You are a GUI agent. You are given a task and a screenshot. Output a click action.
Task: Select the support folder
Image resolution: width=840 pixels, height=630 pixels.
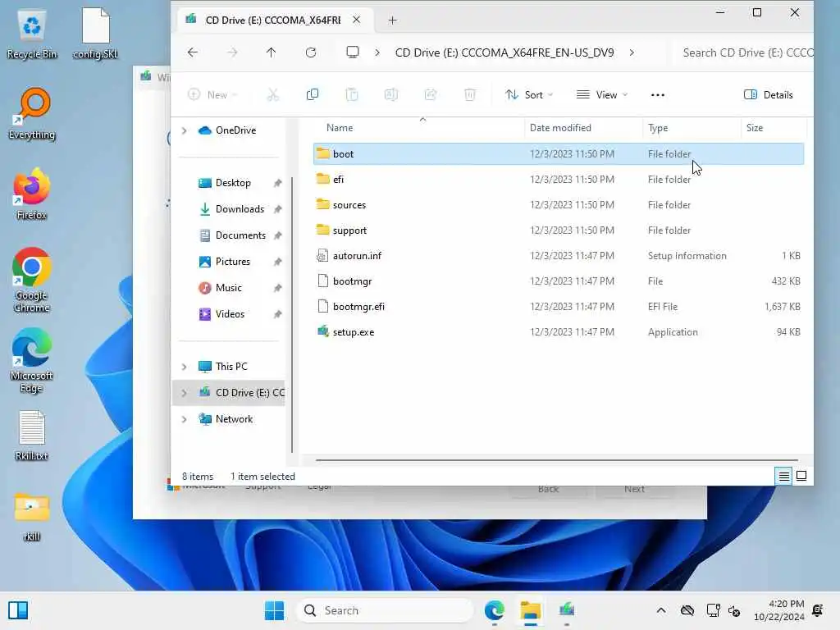tap(558, 231)
